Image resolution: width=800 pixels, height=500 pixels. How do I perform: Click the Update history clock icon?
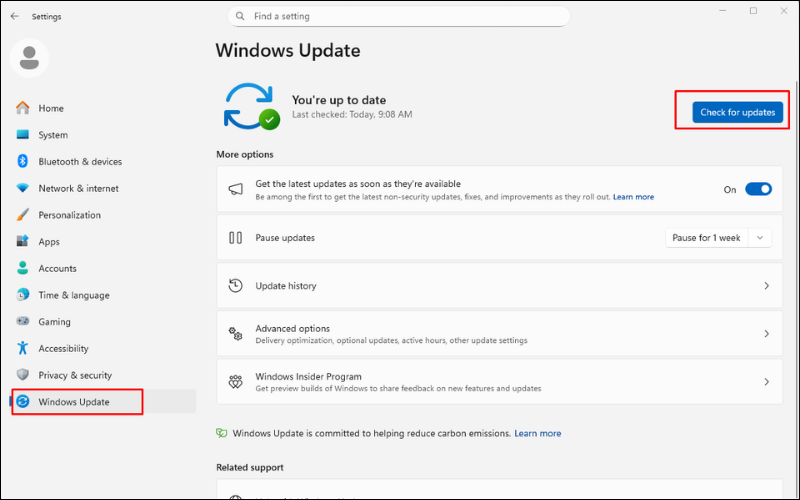tap(236, 286)
